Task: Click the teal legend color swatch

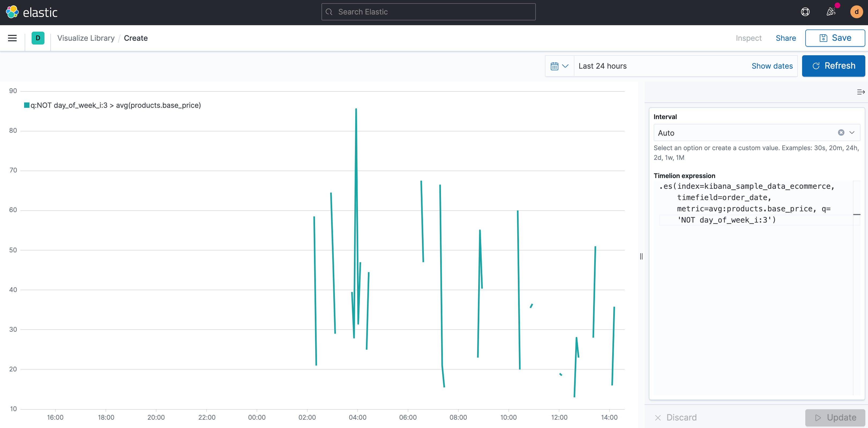Action: (27, 105)
